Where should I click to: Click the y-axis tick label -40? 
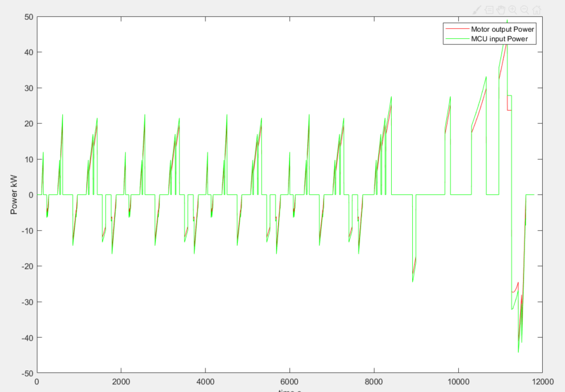(x=28, y=338)
